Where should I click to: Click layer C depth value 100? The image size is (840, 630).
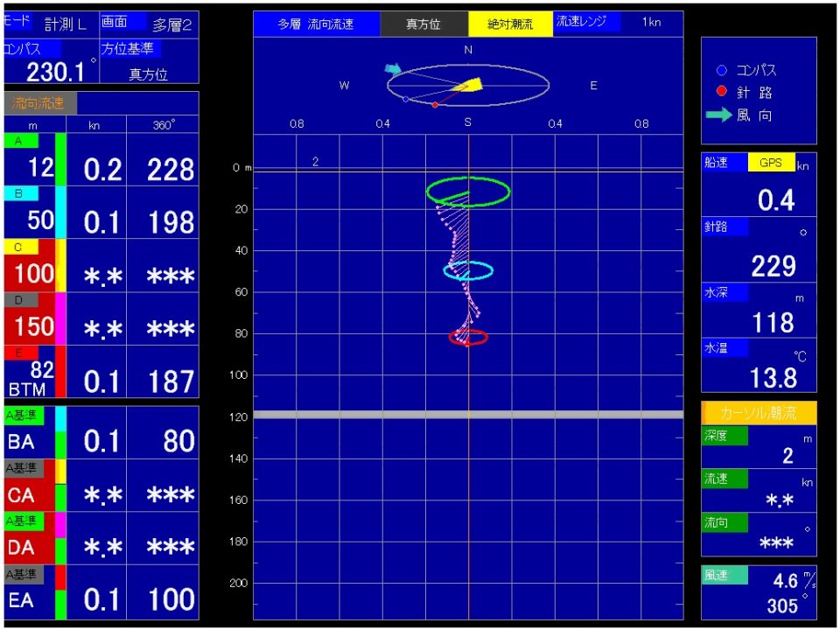coord(34,274)
